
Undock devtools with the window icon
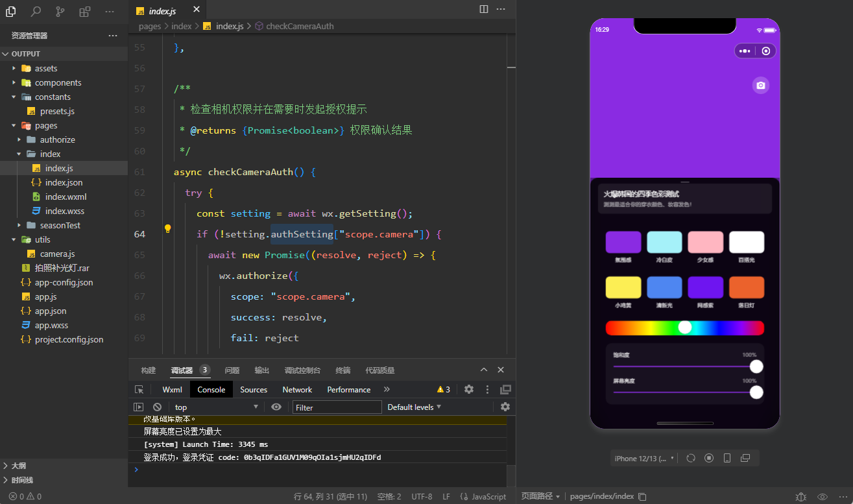point(505,389)
